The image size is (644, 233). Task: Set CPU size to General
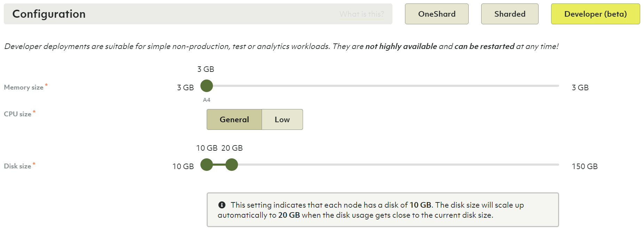234,119
